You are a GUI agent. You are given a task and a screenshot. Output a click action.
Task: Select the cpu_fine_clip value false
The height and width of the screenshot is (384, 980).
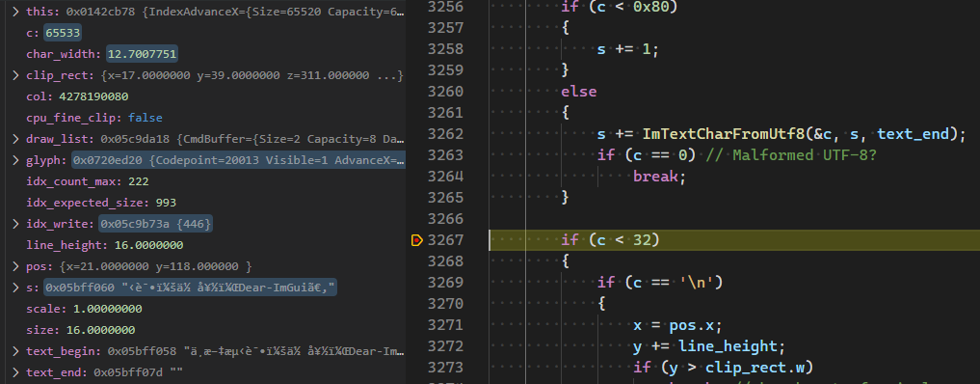point(145,119)
